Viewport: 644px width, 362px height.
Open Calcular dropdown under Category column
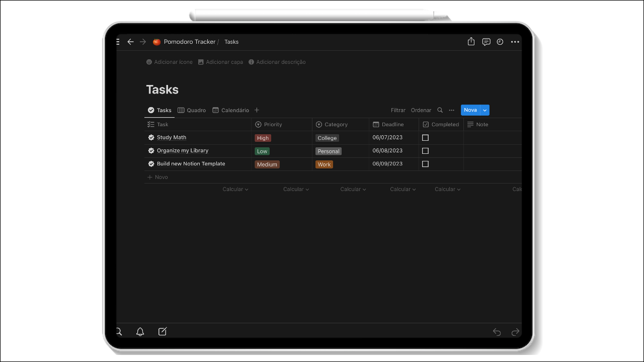point(353,190)
